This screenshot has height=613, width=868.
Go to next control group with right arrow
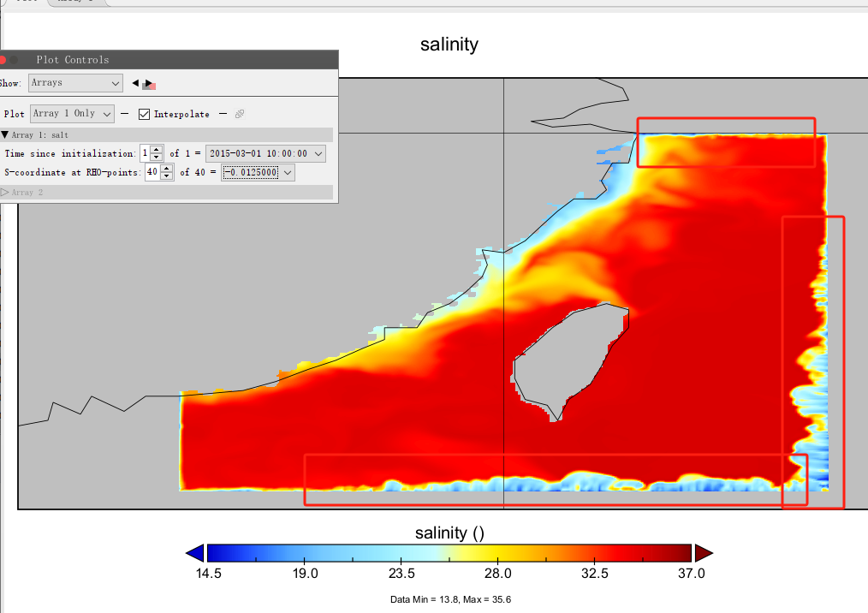click(149, 84)
